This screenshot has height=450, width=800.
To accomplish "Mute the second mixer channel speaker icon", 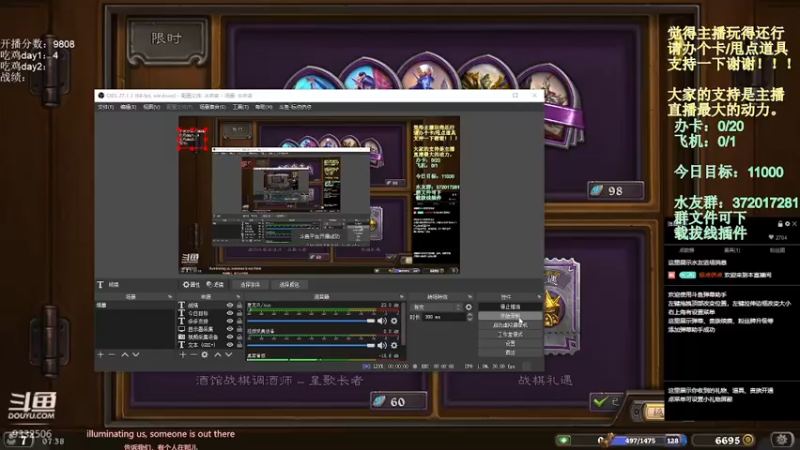I will tap(382, 345).
